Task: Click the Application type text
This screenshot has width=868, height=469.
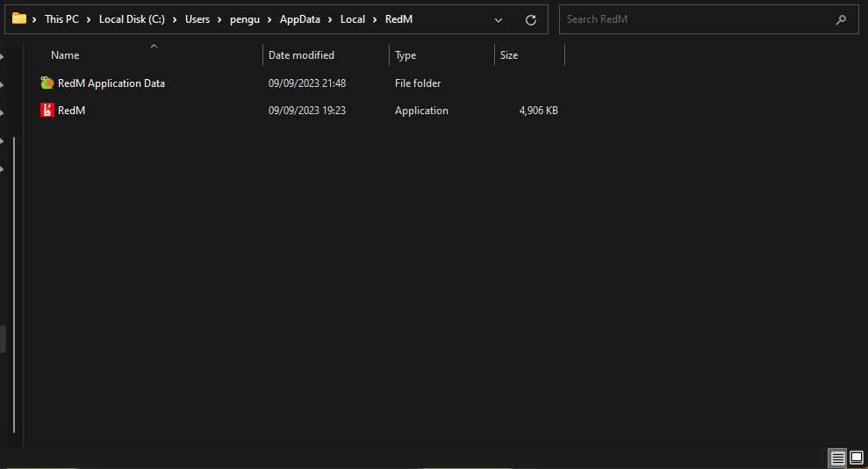Action: [x=421, y=111]
